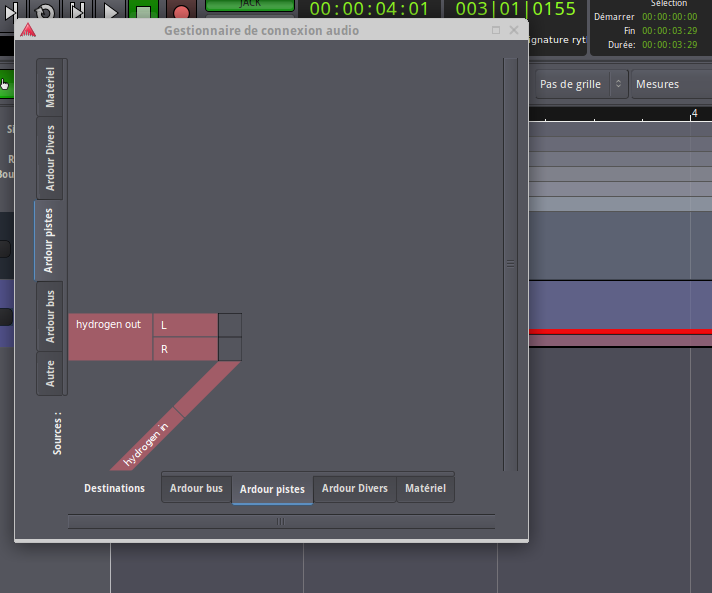Image resolution: width=712 pixels, height=593 pixels.
Task: Close the Gestionnaire de connexion audio dialog
Action: [514, 30]
